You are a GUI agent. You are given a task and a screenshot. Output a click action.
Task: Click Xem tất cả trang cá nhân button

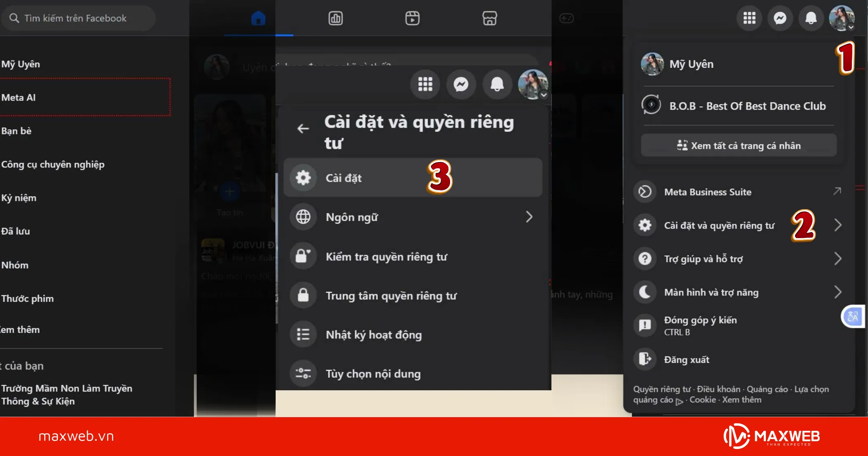click(739, 146)
